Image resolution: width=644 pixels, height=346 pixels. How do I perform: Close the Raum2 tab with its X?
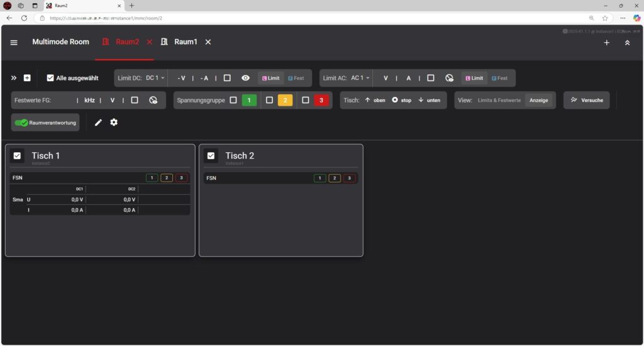click(149, 42)
